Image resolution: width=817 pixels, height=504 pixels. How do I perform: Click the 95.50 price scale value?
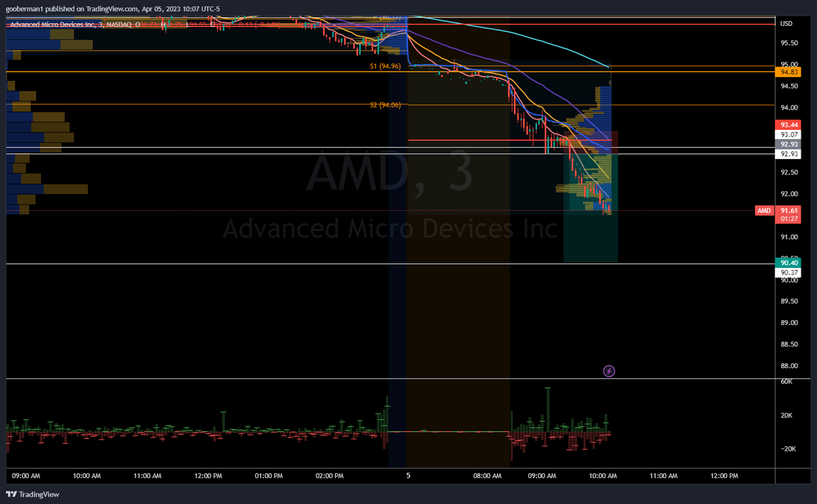tap(790, 43)
